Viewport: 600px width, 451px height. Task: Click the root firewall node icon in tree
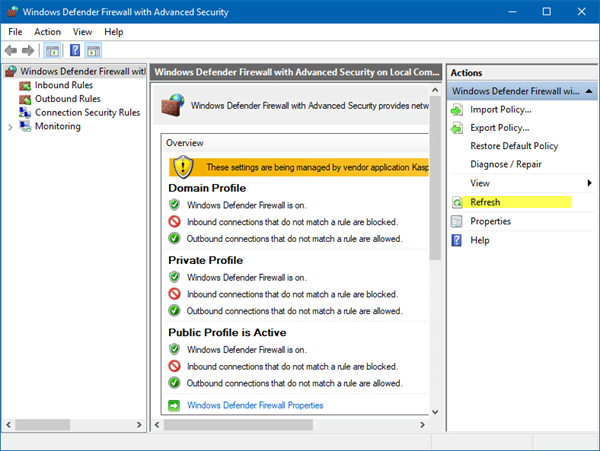pos(11,71)
